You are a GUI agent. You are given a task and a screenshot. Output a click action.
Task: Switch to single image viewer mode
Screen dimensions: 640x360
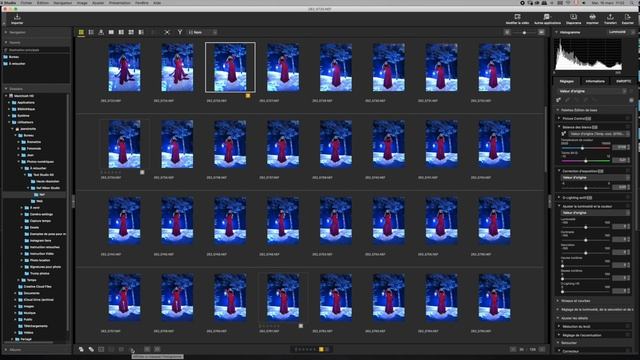pyautogui.click(x=111, y=32)
